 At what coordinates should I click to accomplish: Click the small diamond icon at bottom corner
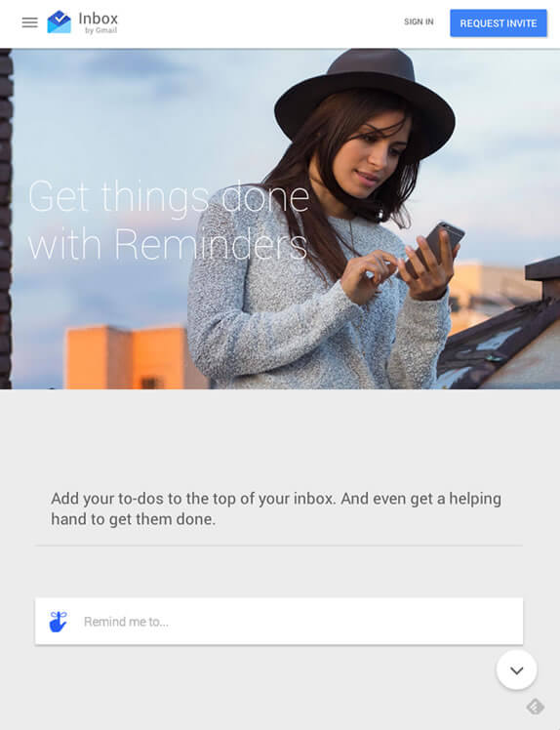[x=535, y=707]
